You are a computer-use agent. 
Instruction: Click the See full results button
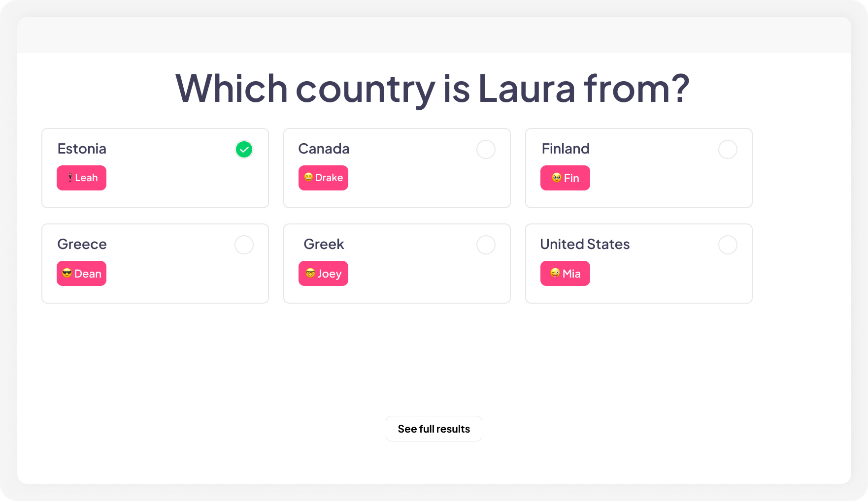point(434,429)
